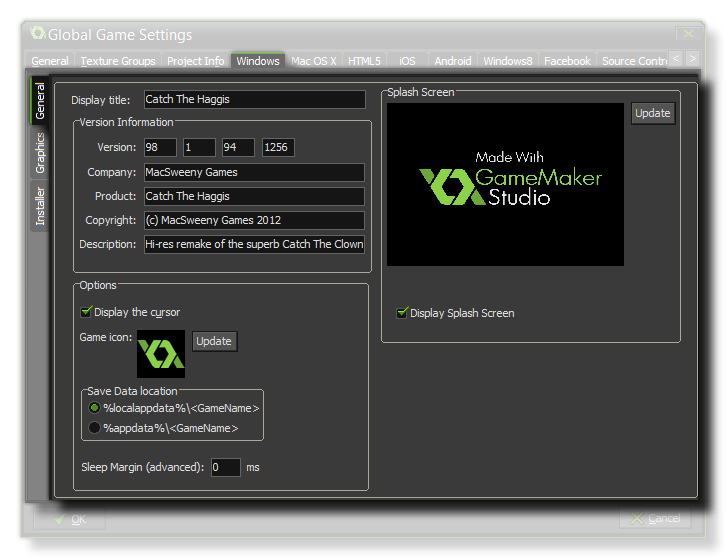Click the Cancel button
The height and width of the screenshot is (558, 726).
[x=654, y=519]
